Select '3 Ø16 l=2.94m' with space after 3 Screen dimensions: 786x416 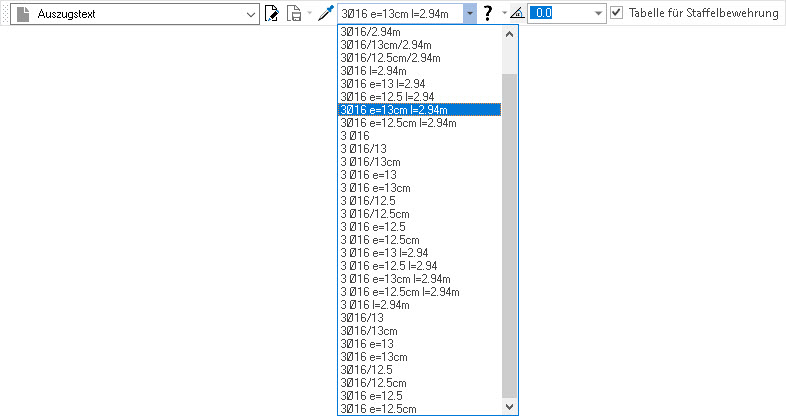coord(420,305)
